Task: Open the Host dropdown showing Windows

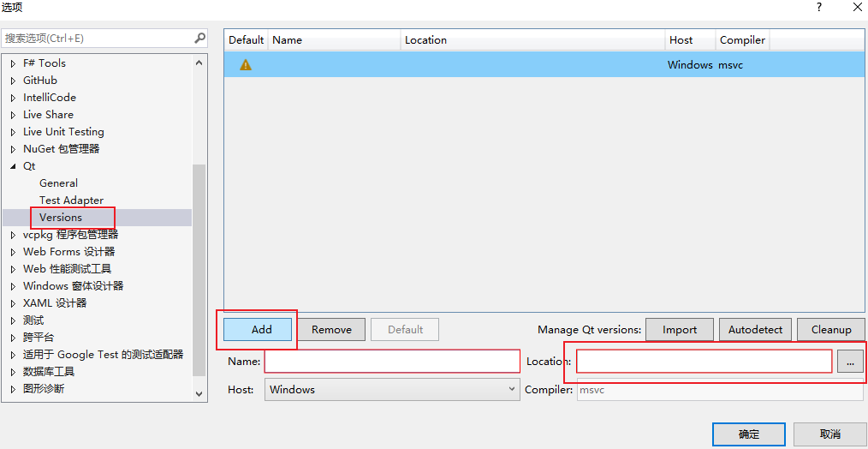Action: [x=392, y=390]
